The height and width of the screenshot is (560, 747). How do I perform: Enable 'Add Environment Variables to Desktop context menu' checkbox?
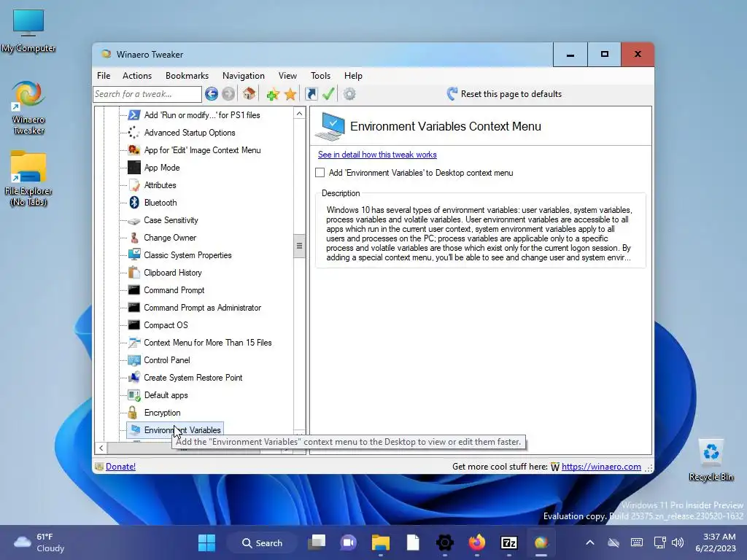pos(320,172)
